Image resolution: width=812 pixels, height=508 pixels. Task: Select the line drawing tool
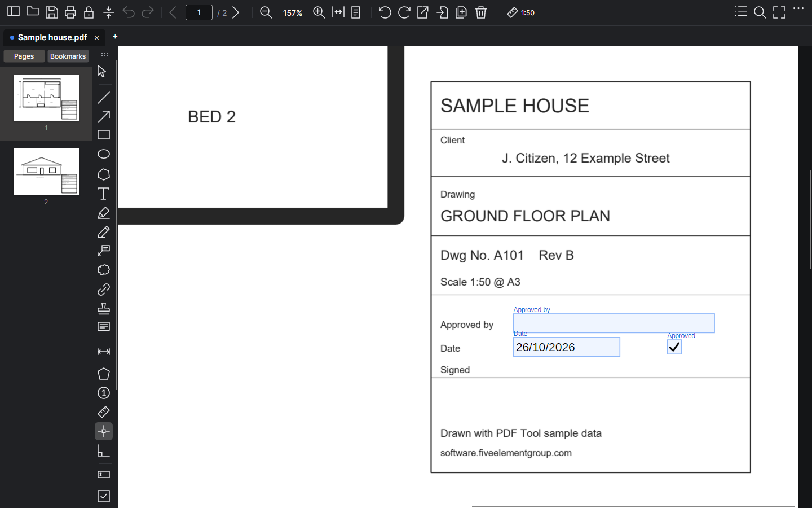coord(104,98)
